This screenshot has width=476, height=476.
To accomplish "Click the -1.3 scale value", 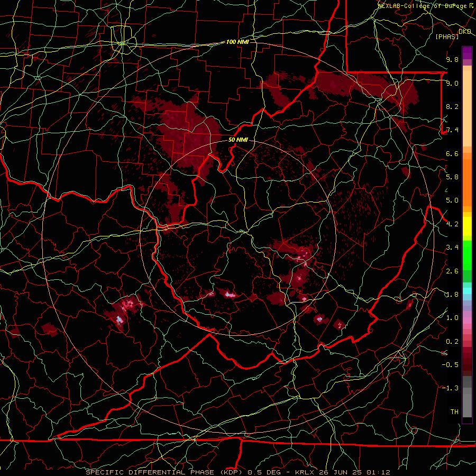I will coord(450,388).
